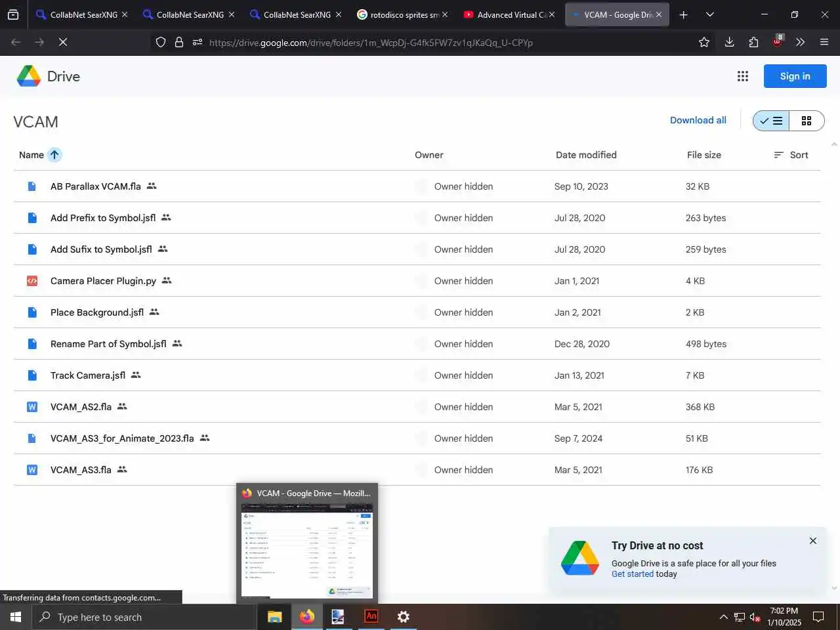Screen dimensions: 840x630
Task: Click the Sign in button
Action: tap(795, 76)
